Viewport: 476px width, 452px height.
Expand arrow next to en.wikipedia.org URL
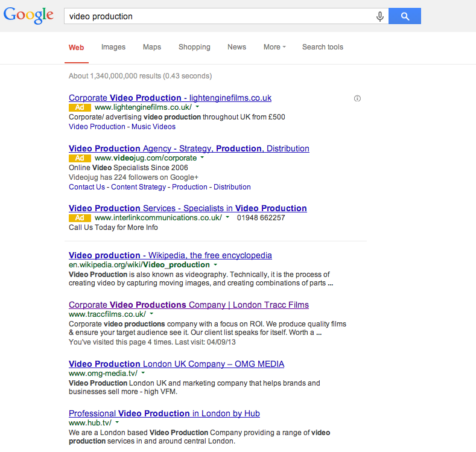215,264
